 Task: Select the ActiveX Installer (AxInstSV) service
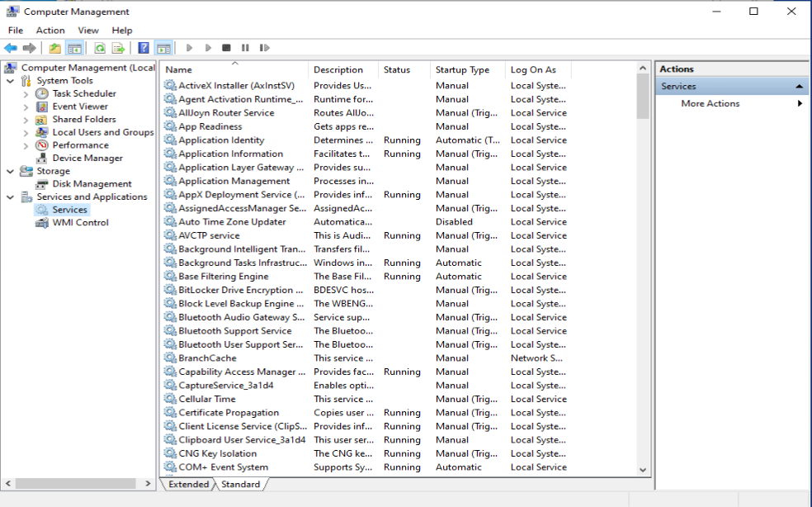237,86
